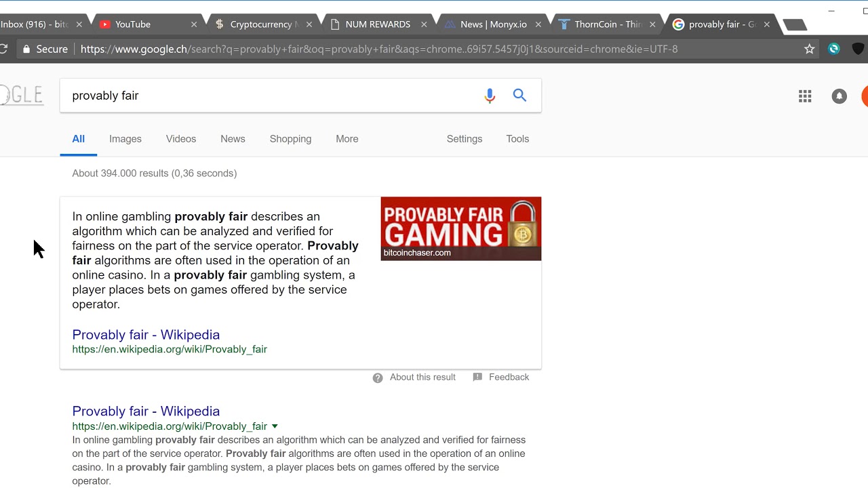Click the About this result link
This screenshot has width=868, height=488.
(x=422, y=378)
